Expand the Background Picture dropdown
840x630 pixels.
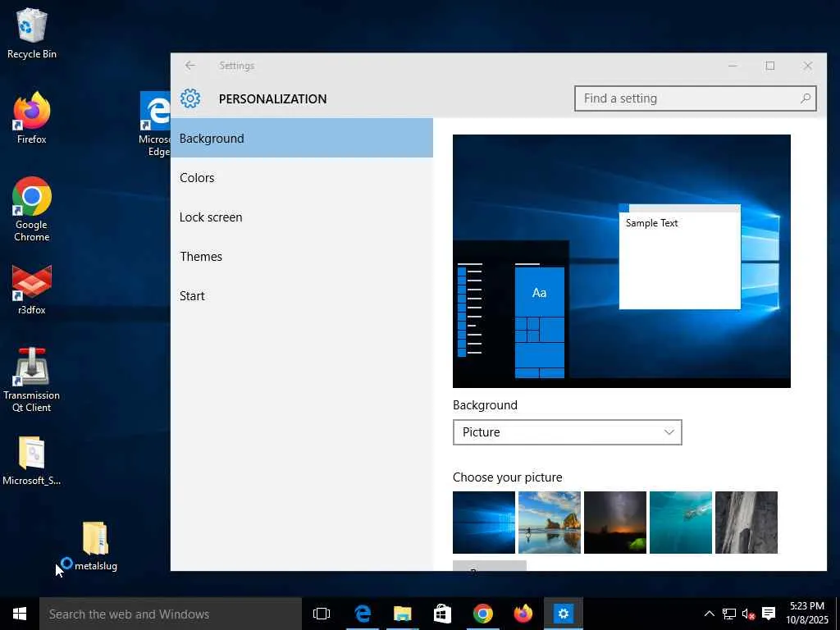pos(567,432)
